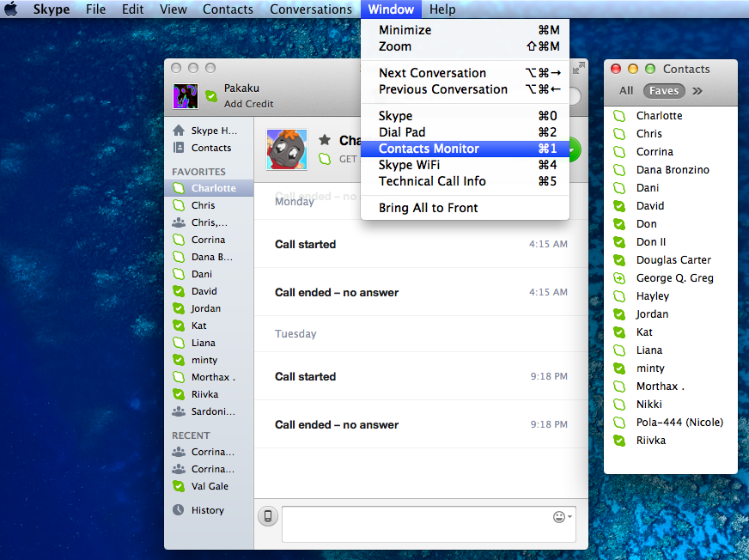
Task: Open the Chris group conversation in sidebar
Action: pos(208,222)
